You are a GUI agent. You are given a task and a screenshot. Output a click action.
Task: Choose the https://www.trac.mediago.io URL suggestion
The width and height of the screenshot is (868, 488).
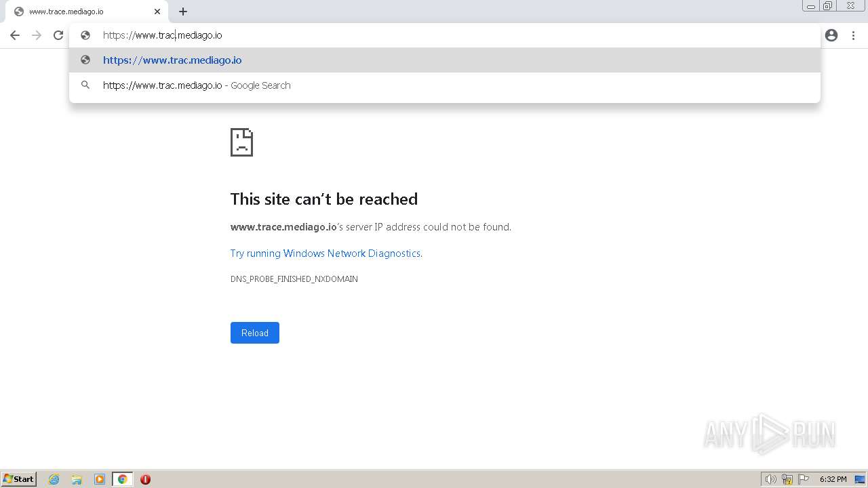click(445, 60)
